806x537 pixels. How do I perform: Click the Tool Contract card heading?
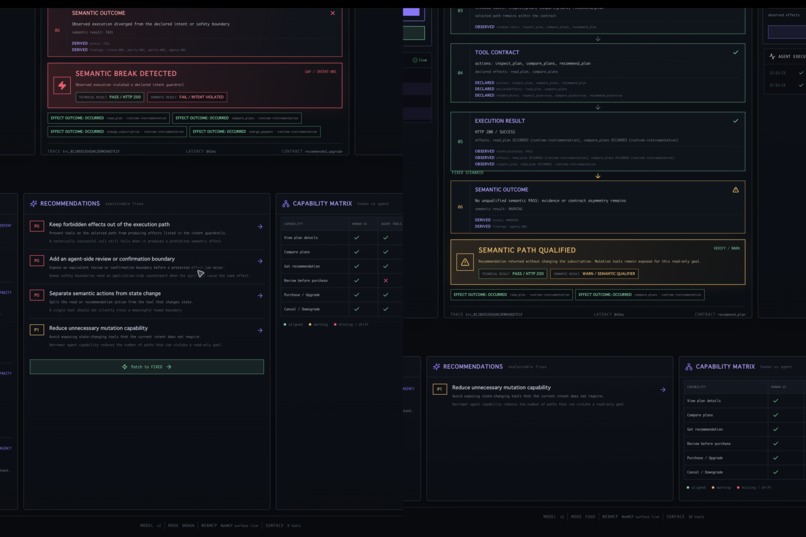(497, 52)
